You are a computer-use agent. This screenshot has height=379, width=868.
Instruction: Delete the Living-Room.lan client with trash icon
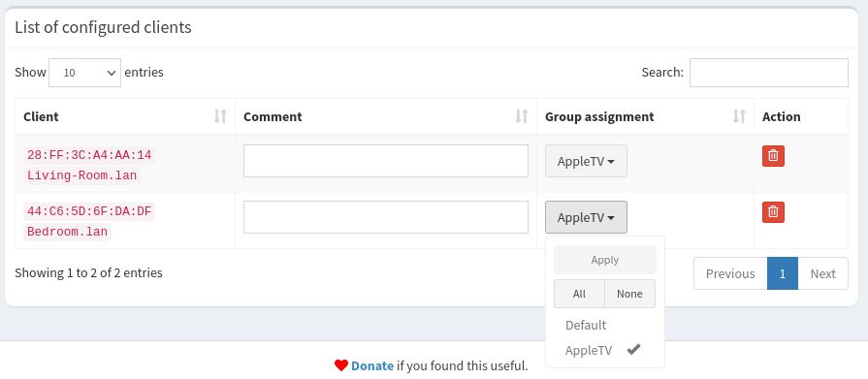coord(773,156)
